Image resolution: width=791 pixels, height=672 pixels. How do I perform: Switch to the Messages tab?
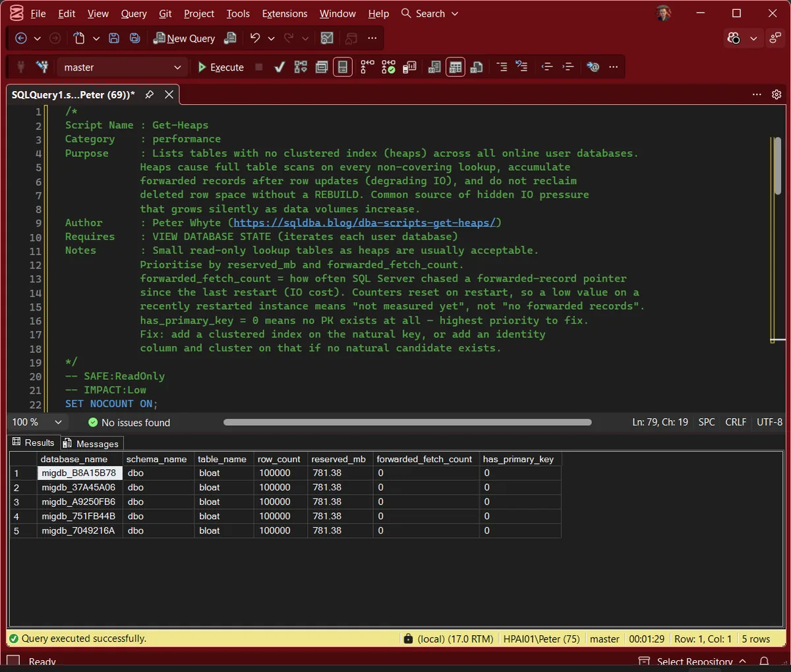[x=91, y=444]
